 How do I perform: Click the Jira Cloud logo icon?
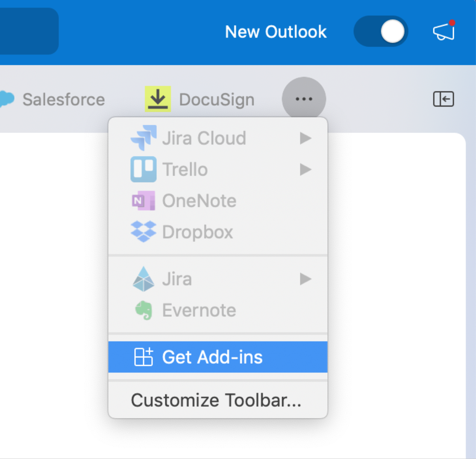144,138
